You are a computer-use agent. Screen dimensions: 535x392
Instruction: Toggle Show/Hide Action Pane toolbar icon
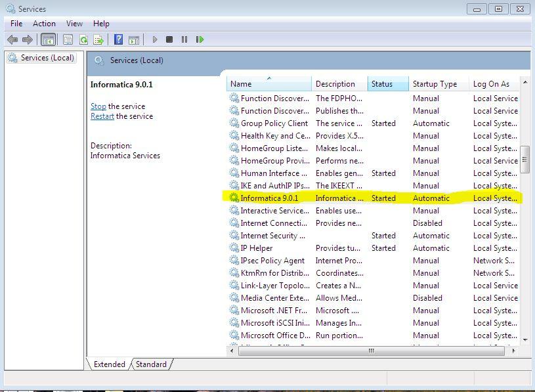pos(134,40)
